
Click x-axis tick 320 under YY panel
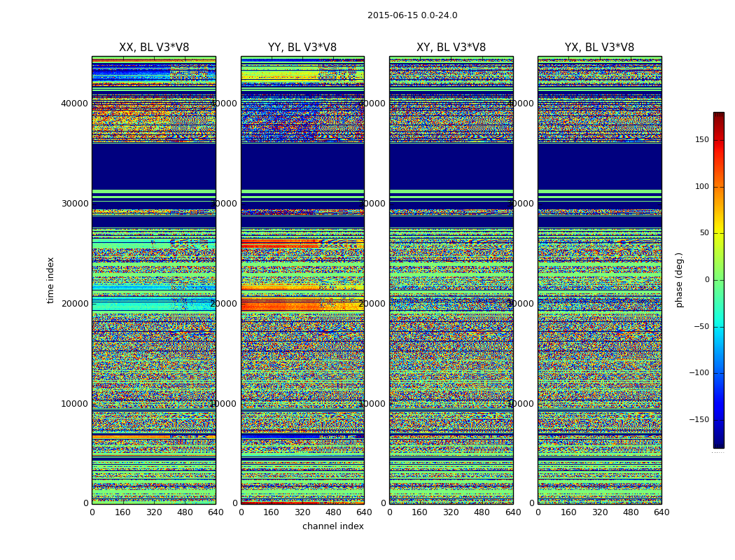click(302, 512)
